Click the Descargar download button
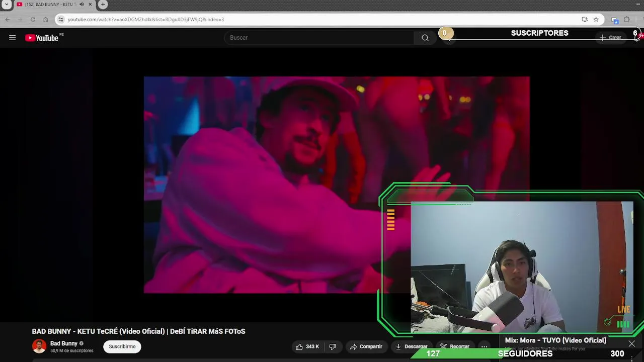 pos(412,346)
